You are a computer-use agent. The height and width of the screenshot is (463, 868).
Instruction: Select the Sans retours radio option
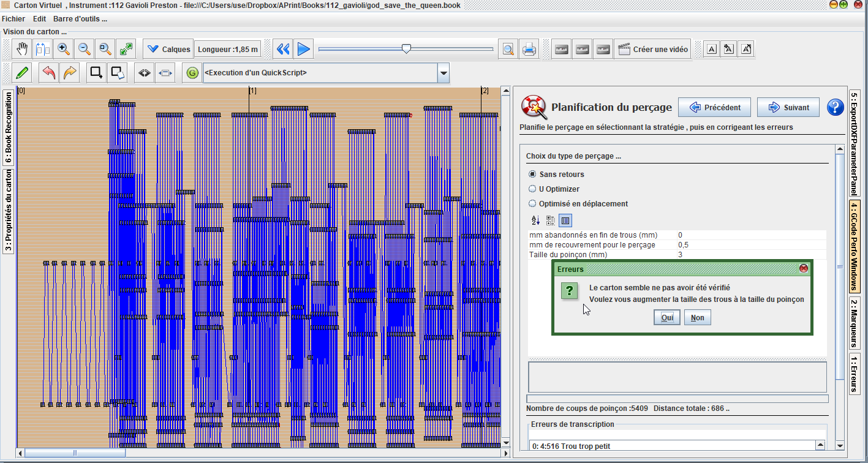click(532, 175)
